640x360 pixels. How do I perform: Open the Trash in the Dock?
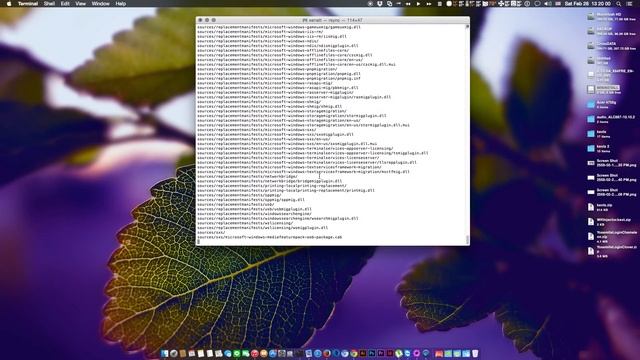click(x=475, y=353)
